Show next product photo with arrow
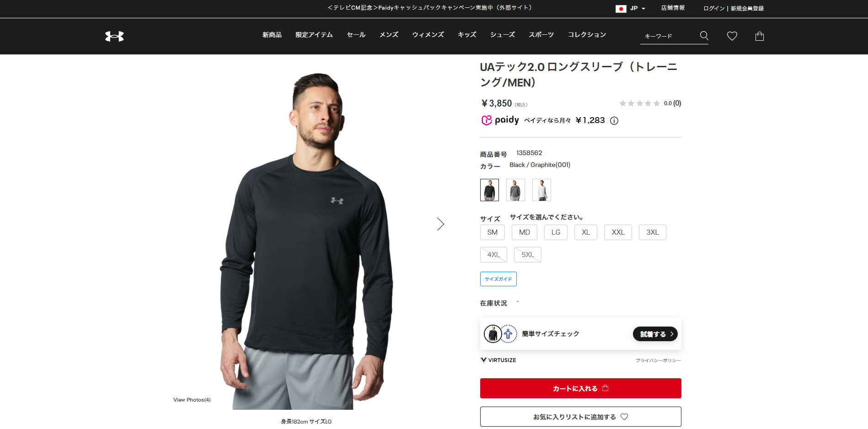The height and width of the screenshot is (429, 868). pyautogui.click(x=440, y=224)
